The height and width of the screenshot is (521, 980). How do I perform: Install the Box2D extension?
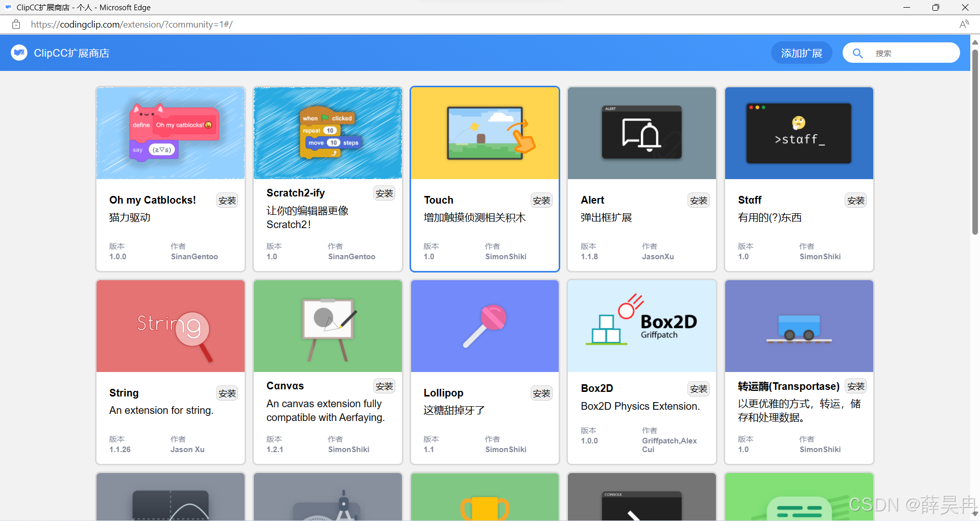pos(699,389)
